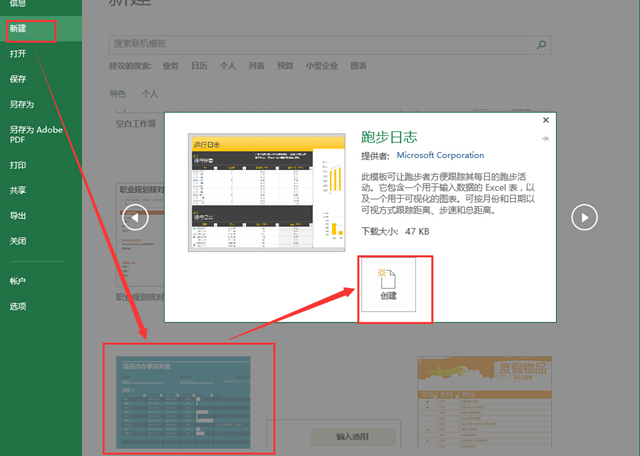Select 共享 in the sidebar
Image resolution: width=640 pixels, height=456 pixels.
[18, 191]
